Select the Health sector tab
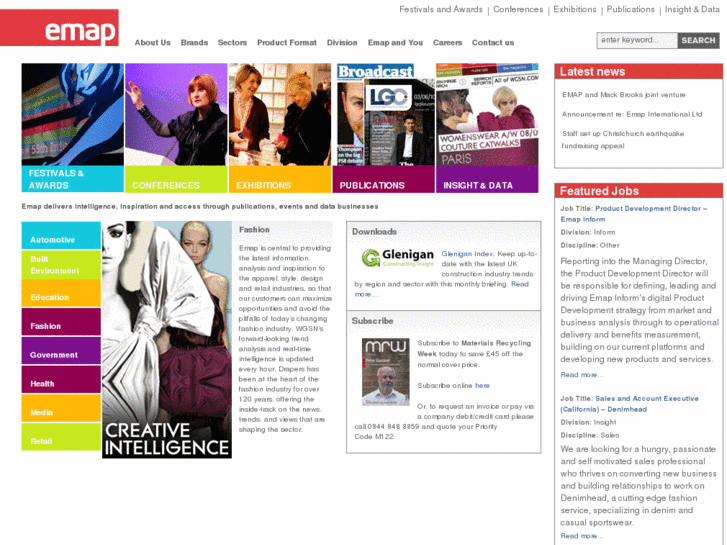Image resolution: width=727 pixels, height=545 pixels. point(61,379)
